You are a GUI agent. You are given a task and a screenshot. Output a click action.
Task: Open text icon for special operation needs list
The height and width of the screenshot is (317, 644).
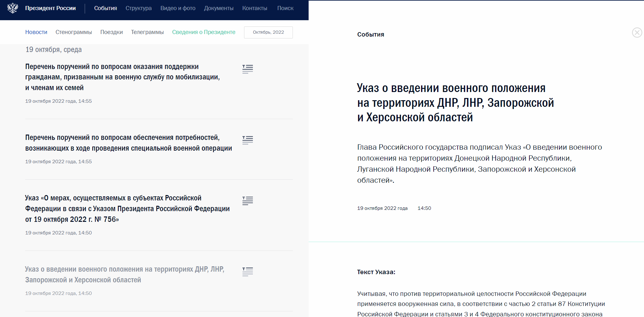point(248,140)
